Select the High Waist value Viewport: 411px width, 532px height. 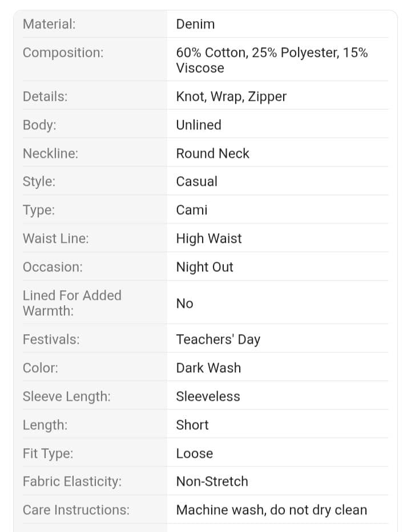pyautogui.click(x=209, y=238)
